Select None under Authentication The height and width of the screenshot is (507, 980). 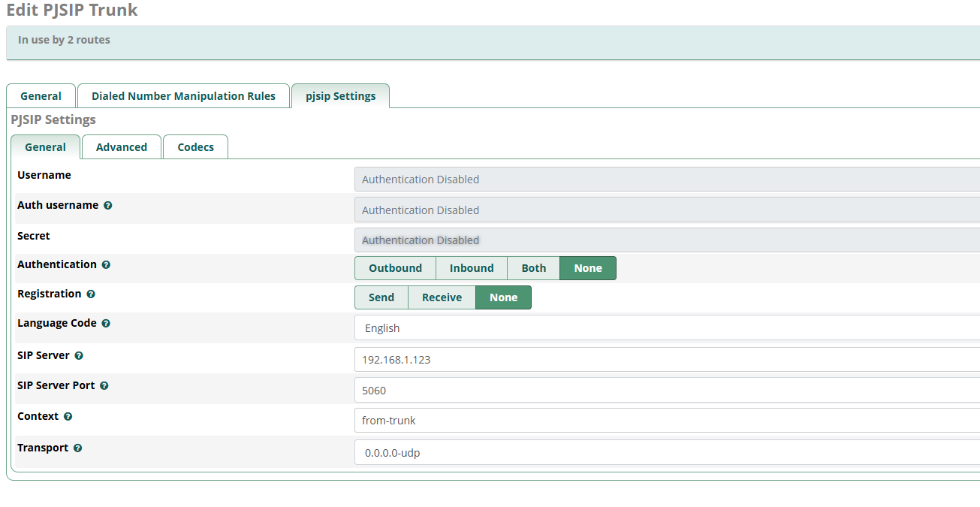point(588,268)
